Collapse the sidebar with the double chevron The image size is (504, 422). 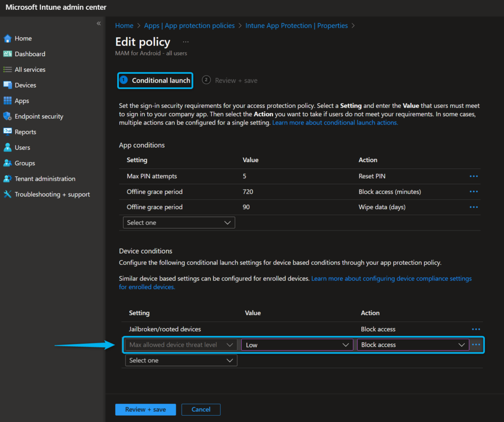(x=98, y=23)
